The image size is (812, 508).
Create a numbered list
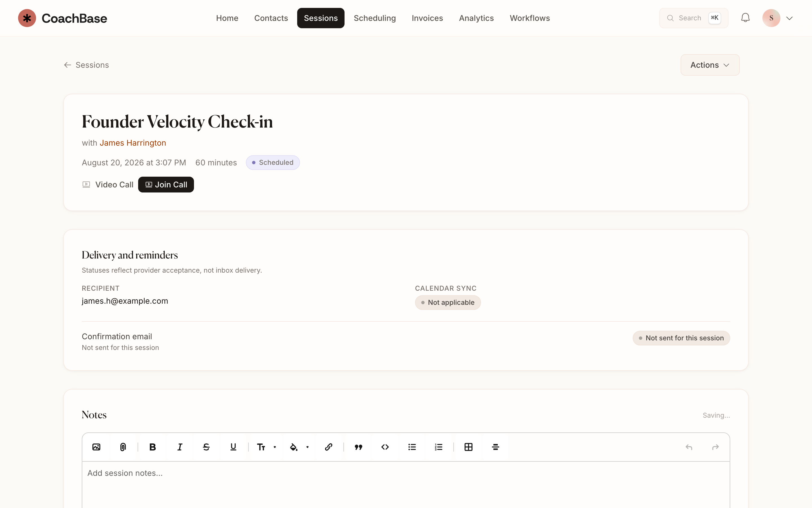point(438,447)
